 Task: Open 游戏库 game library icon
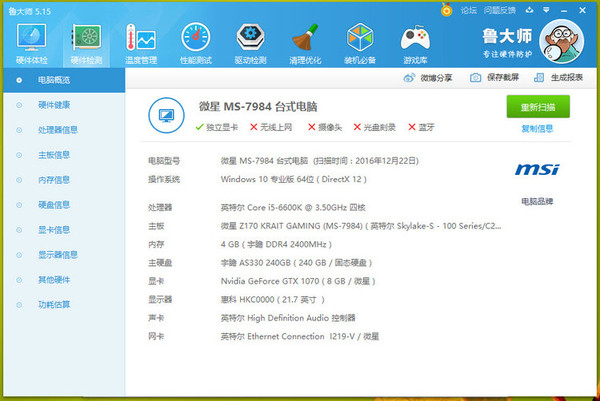click(414, 40)
